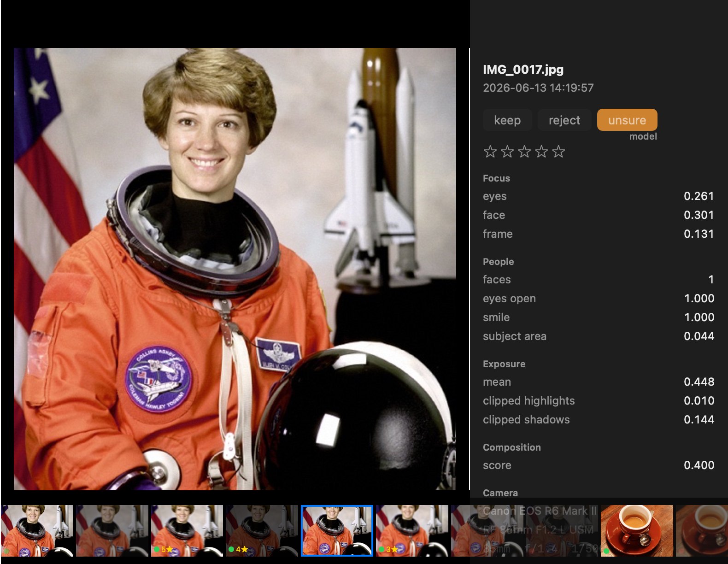Click the 'clipped highlights' row label
The width and height of the screenshot is (728, 564).
click(x=528, y=401)
